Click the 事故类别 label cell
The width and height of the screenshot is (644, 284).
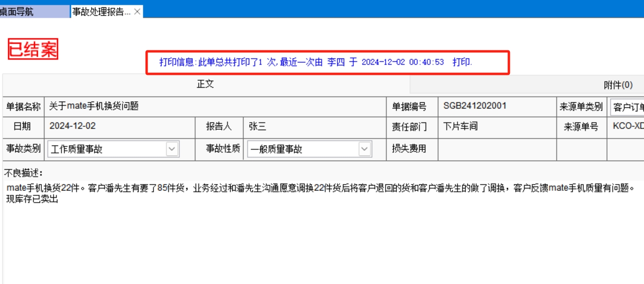(23, 149)
